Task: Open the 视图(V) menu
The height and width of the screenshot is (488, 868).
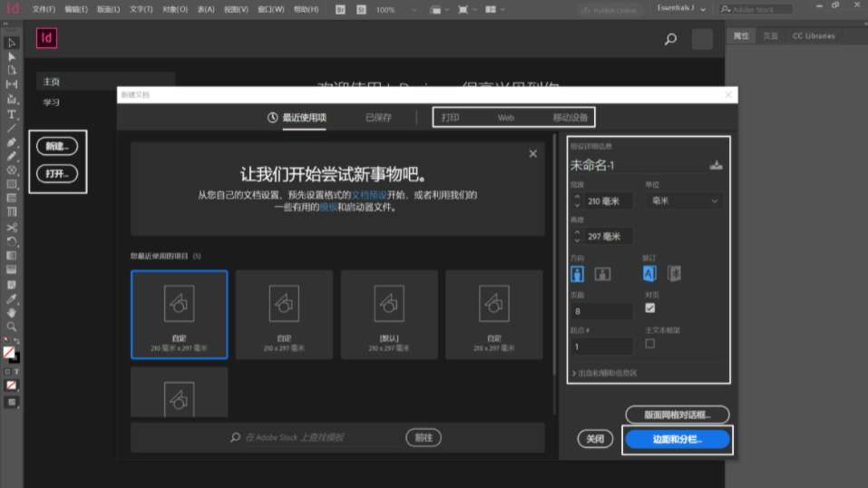Action: click(236, 9)
